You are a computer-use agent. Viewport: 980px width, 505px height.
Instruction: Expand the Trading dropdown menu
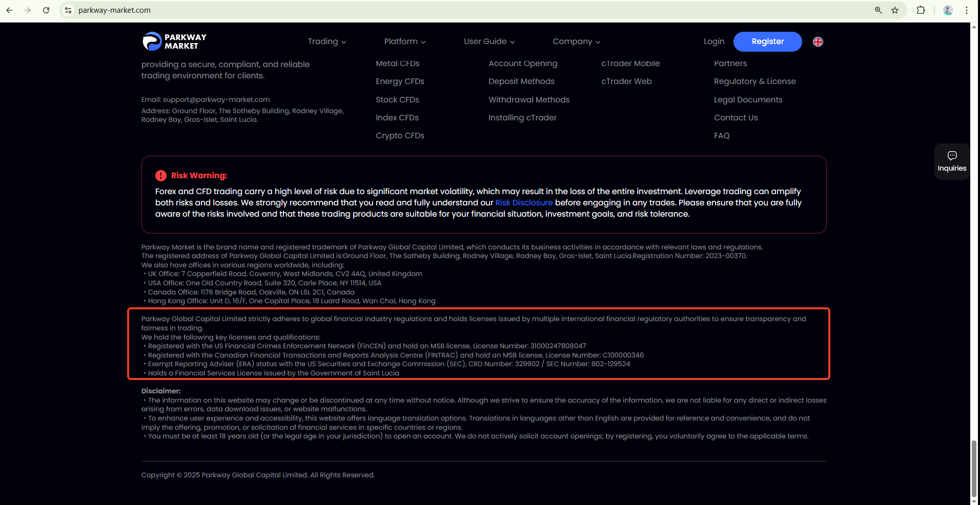click(327, 41)
